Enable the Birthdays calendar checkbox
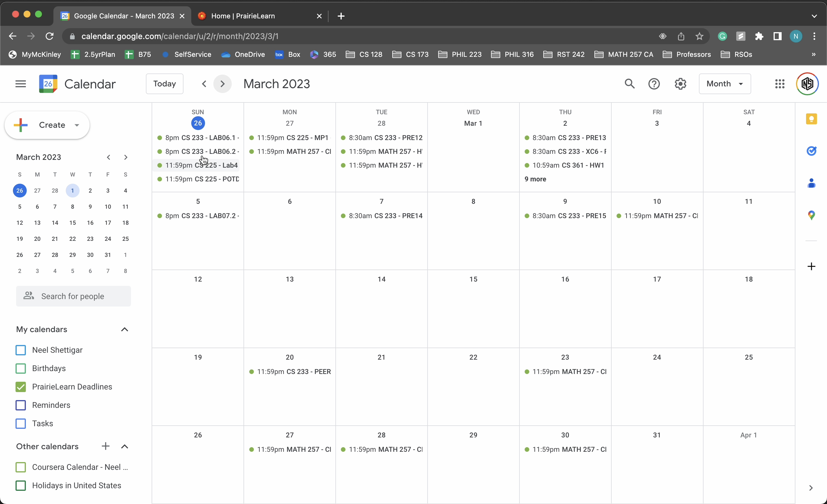827x504 pixels. pos(21,369)
